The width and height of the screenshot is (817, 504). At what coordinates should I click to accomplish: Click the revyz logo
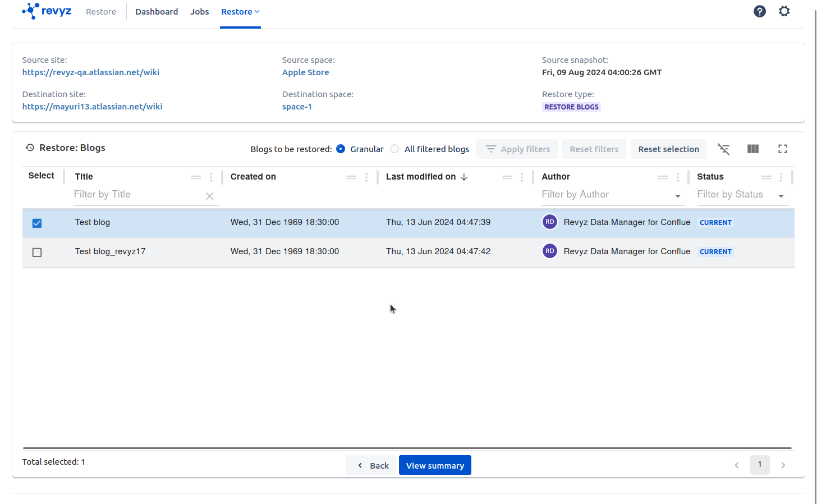point(47,11)
